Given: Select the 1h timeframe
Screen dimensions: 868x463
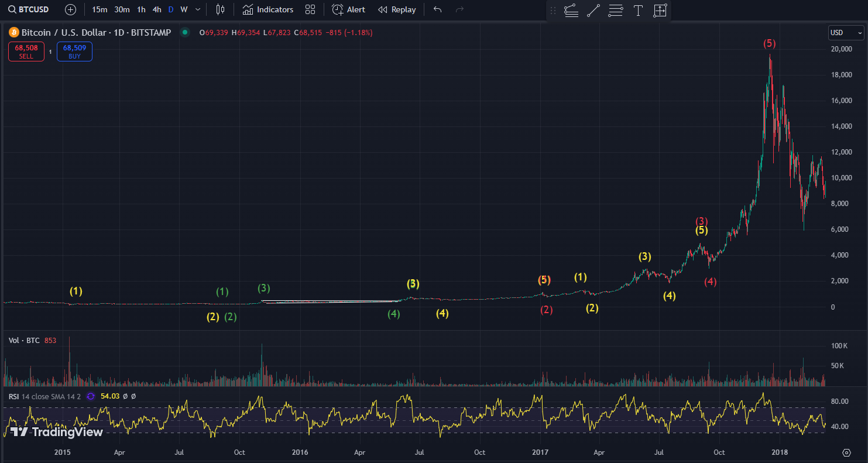Looking at the screenshot, I should 141,9.
